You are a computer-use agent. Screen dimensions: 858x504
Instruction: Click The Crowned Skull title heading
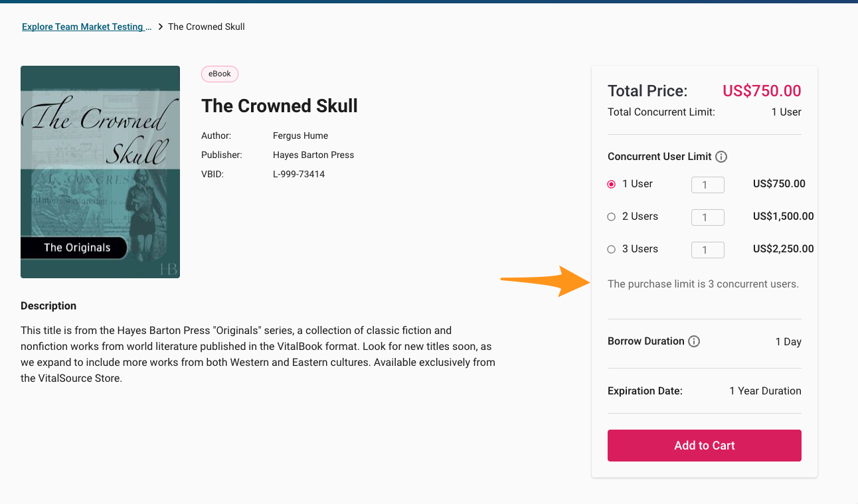click(280, 106)
